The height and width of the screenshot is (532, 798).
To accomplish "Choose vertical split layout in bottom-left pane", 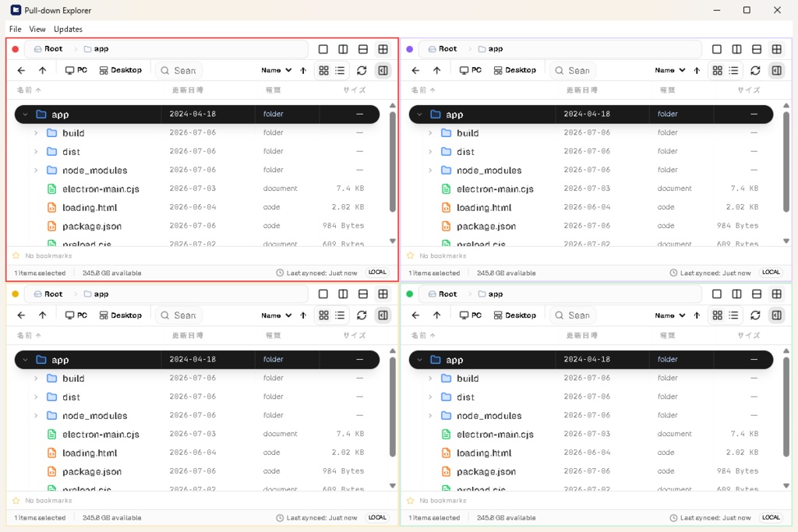I will [x=343, y=294].
